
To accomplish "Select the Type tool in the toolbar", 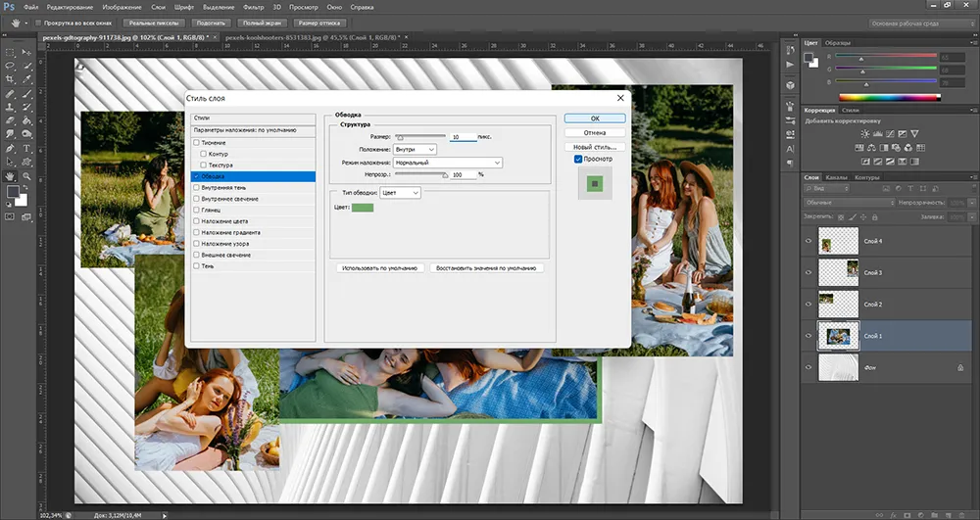I will [x=26, y=149].
